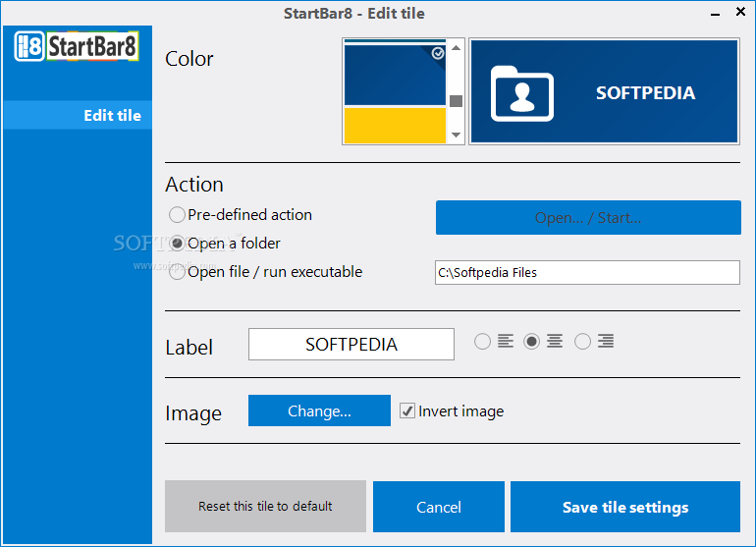Click the Cancel button

click(439, 507)
